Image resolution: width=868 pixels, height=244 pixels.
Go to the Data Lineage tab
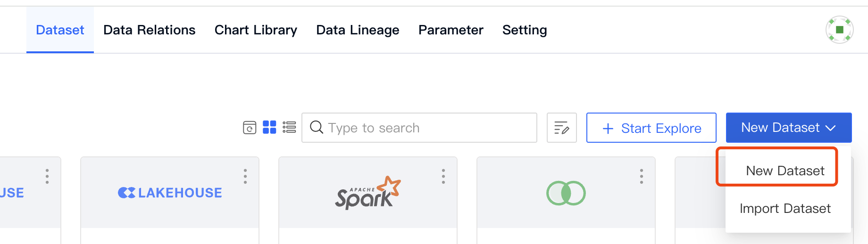tap(358, 30)
